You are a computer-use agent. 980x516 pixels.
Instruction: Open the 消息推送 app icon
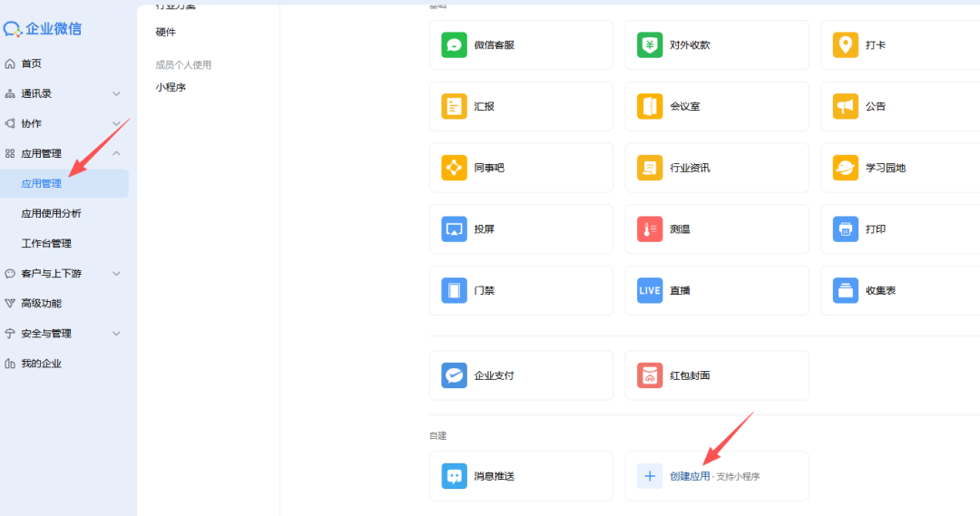455,476
